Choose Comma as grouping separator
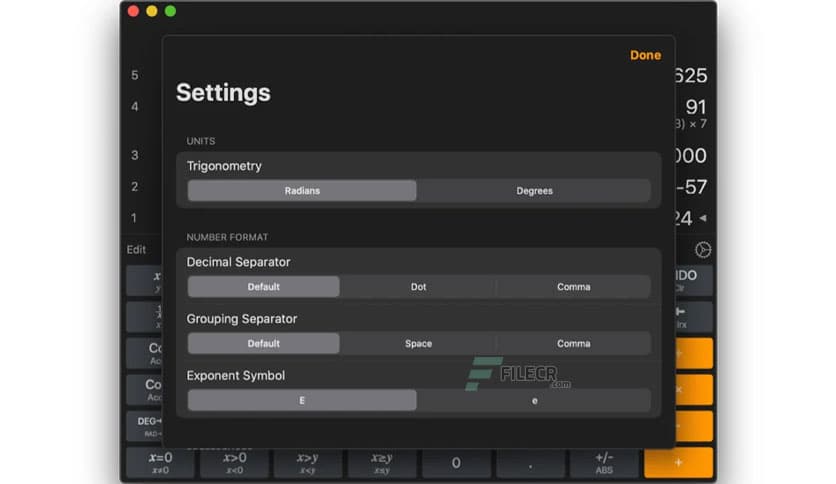 tap(574, 344)
